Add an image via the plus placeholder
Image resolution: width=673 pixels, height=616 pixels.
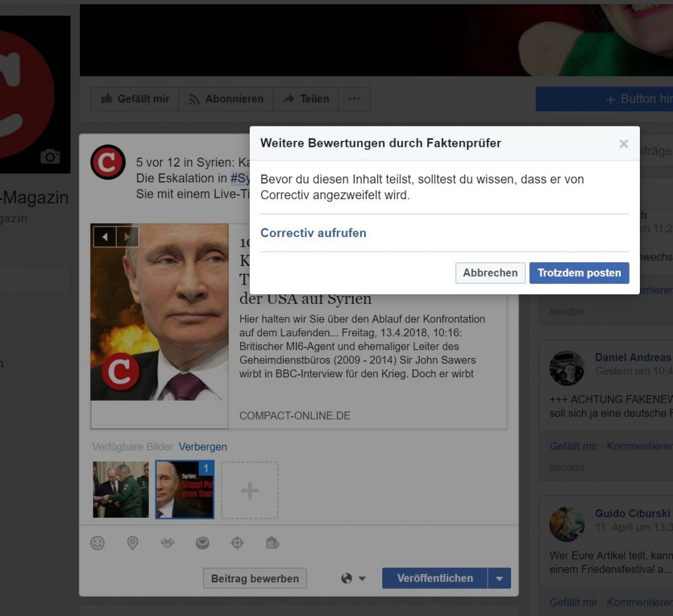pos(249,490)
